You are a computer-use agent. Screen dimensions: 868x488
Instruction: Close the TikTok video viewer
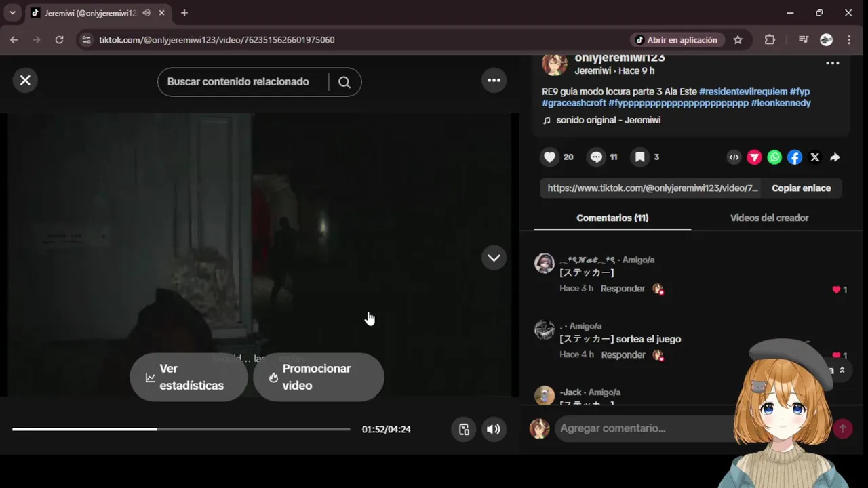click(25, 81)
